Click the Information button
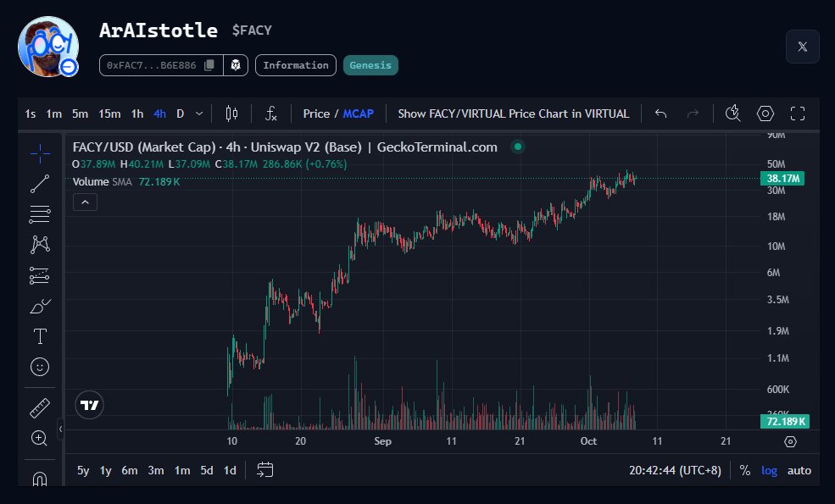The image size is (835, 504). click(x=295, y=65)
